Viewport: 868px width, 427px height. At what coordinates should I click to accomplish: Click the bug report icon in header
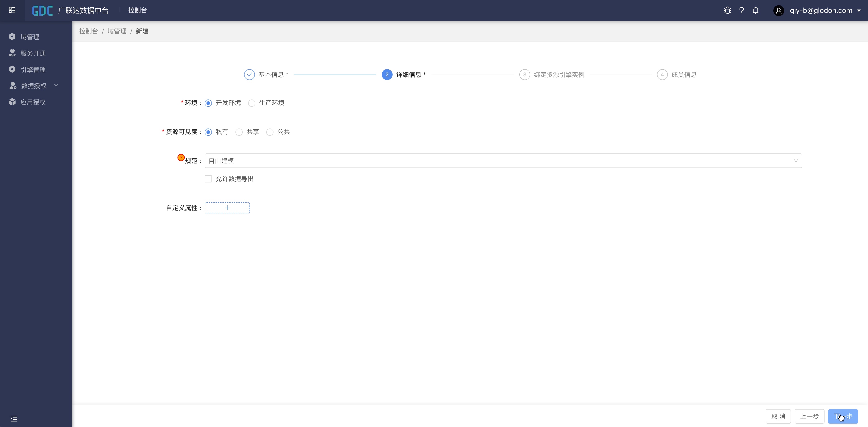[727, 10]
